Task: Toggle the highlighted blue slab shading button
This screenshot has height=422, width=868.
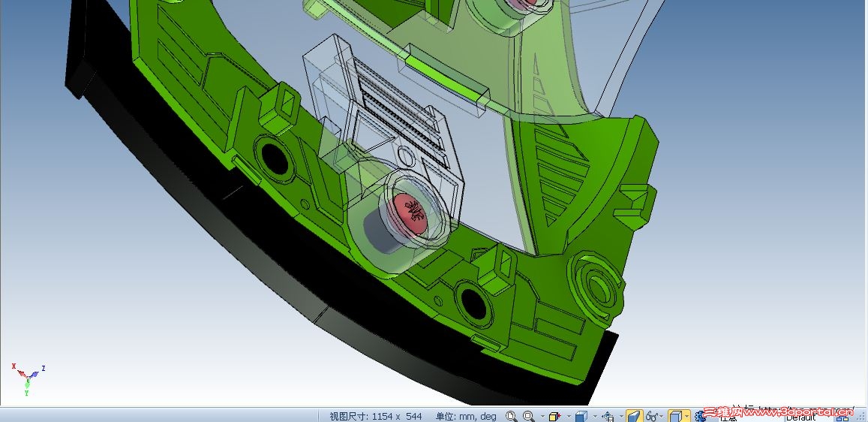Action: tap(635, 416)
